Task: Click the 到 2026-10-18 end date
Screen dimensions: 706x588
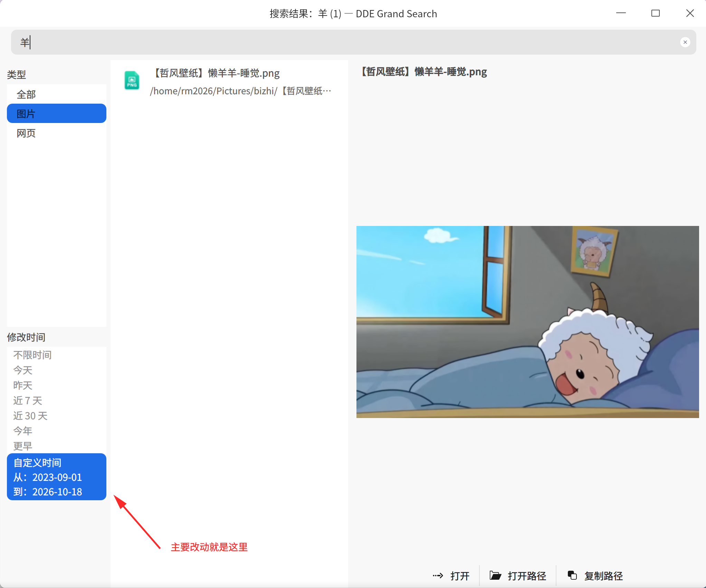Action: point(48,492)
